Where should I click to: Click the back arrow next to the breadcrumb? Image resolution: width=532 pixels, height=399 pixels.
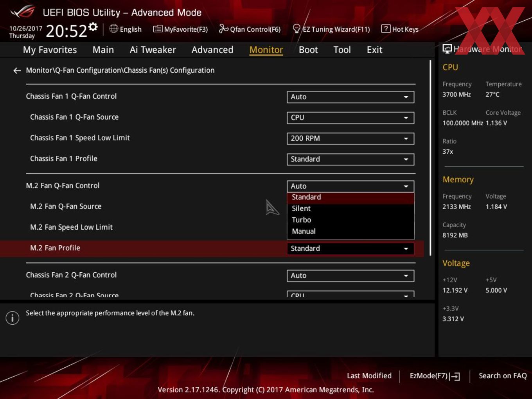17,70
